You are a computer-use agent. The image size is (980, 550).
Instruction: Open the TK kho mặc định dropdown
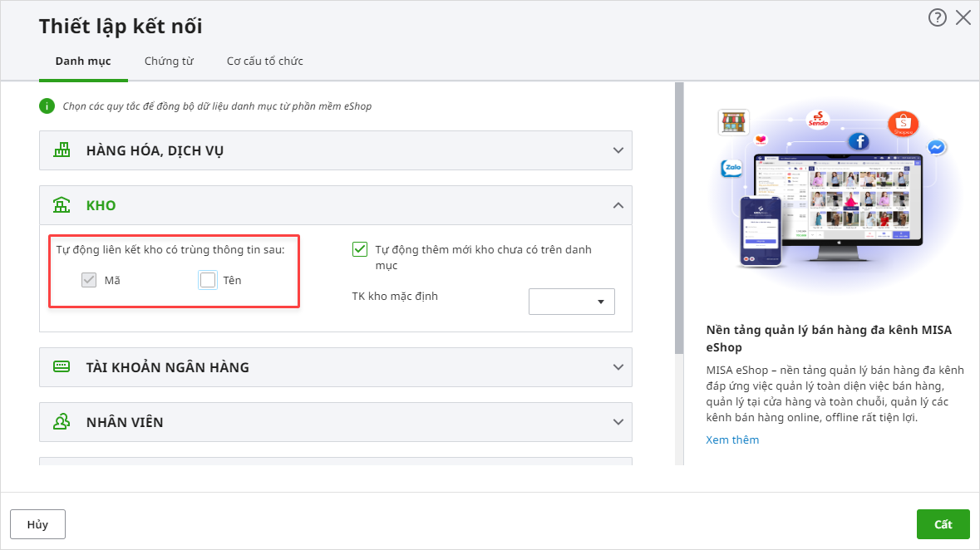click(x=572, y=302)
